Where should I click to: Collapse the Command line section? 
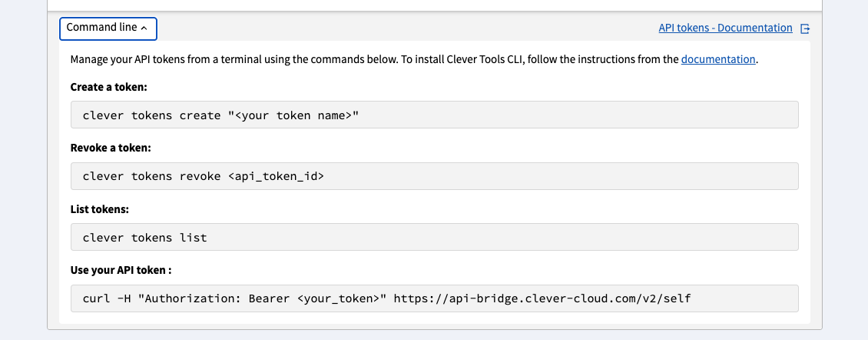tap(108, 28)
